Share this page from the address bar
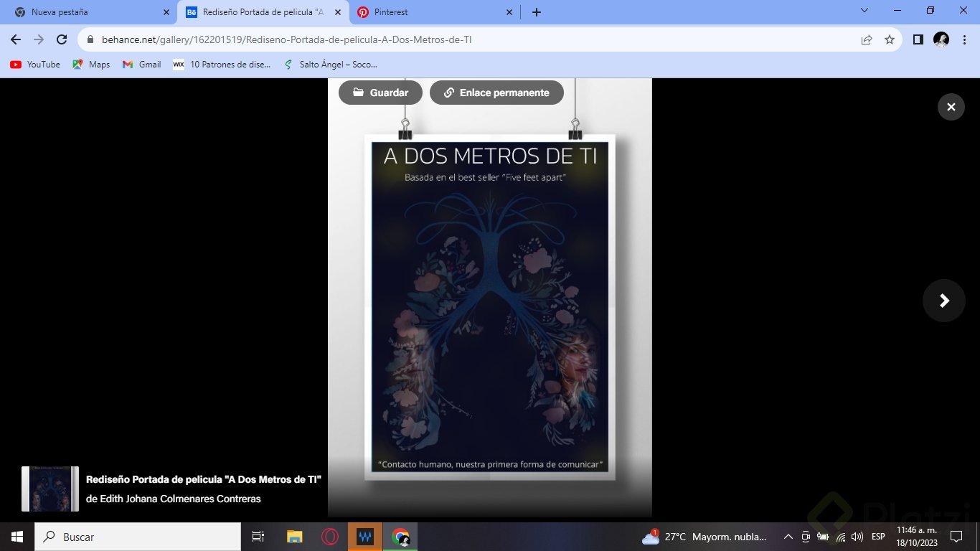This screenshot has height=551, width=980. click(x=867, y=40)
